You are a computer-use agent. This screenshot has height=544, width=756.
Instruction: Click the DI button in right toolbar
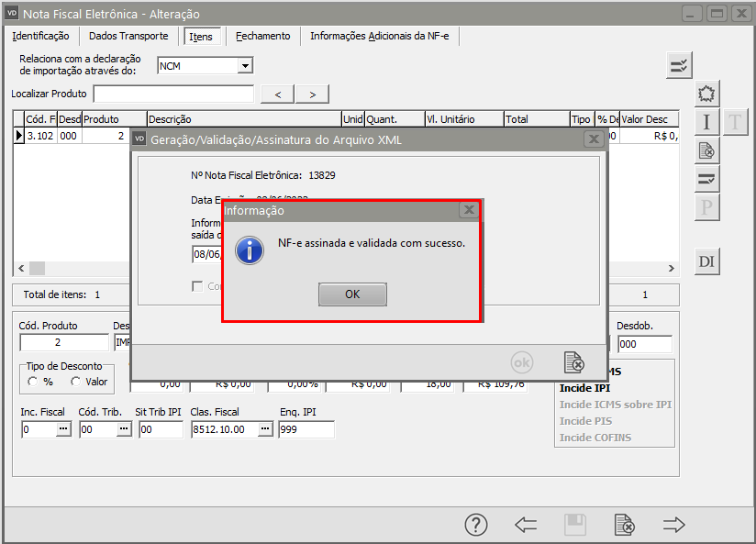click(706, 261)
